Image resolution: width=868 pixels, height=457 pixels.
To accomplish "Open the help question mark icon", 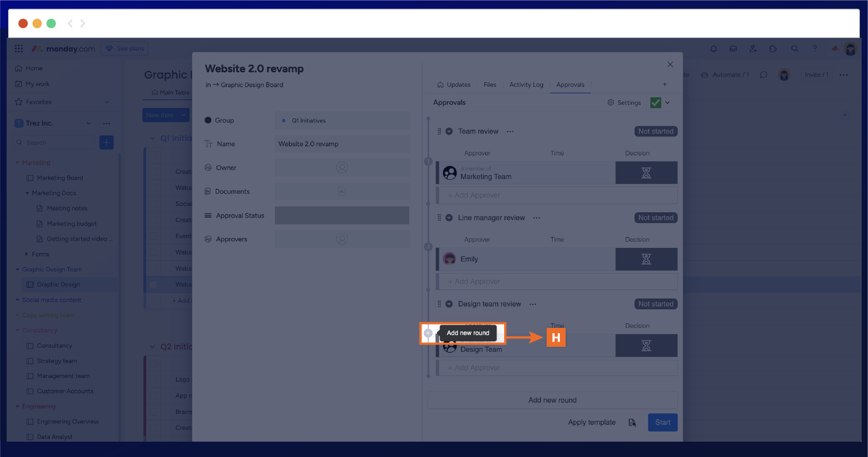I will tap(815, 49).
